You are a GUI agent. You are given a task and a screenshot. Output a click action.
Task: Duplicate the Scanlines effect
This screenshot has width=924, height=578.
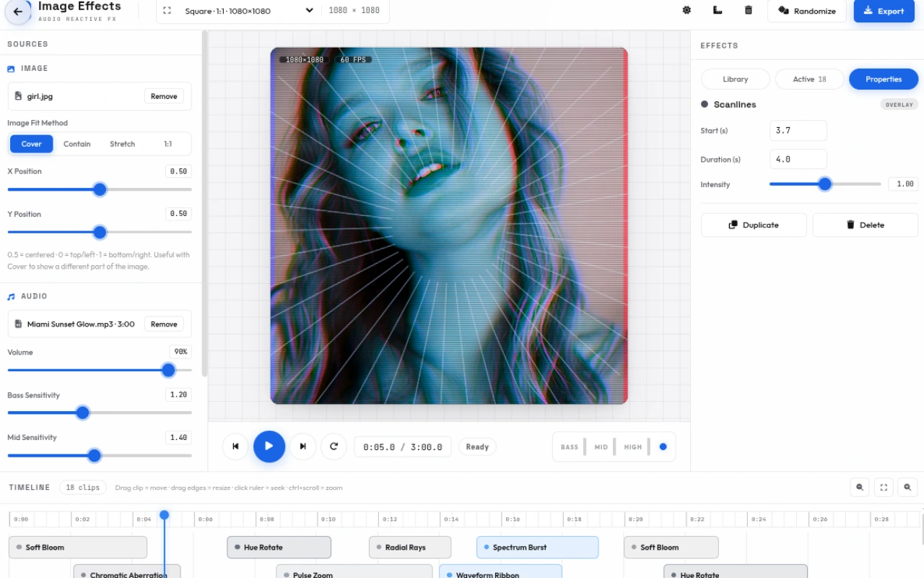754,225
